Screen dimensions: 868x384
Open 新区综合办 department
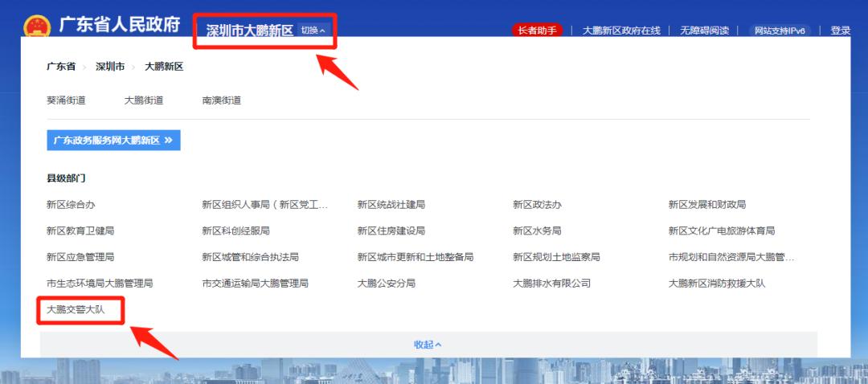[x=71, y=205]
